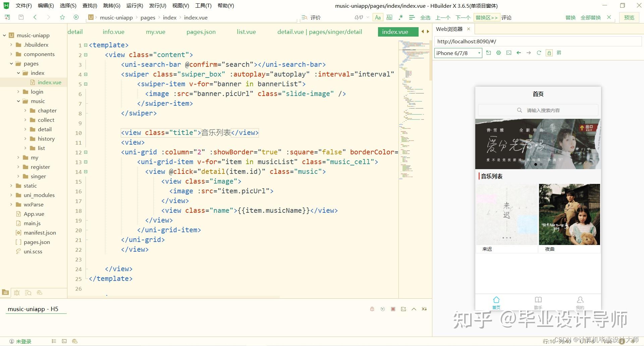Click the save file icon in toolbar
This screenshot has height=346, width=644.
21,17
